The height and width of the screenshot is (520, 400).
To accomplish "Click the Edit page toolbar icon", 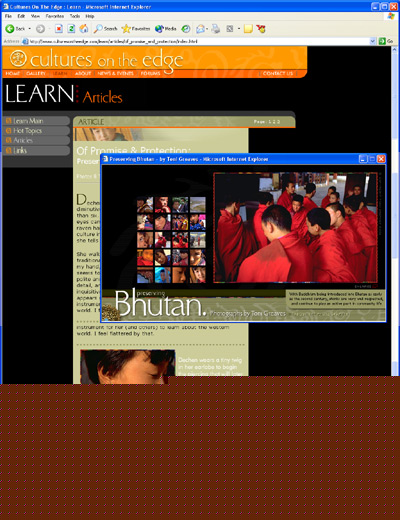I will coord(230,29).
